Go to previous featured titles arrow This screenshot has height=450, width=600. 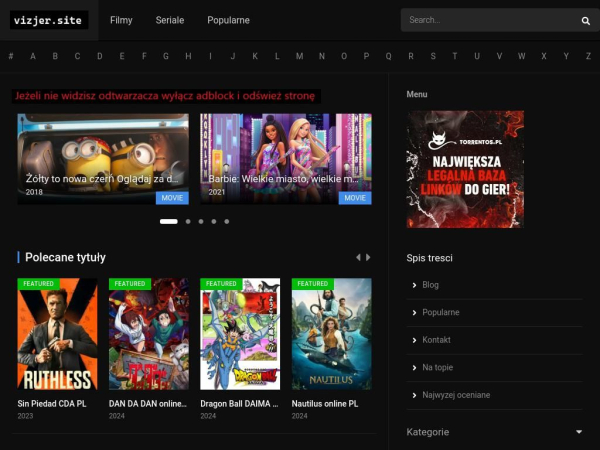click(358, 258)
